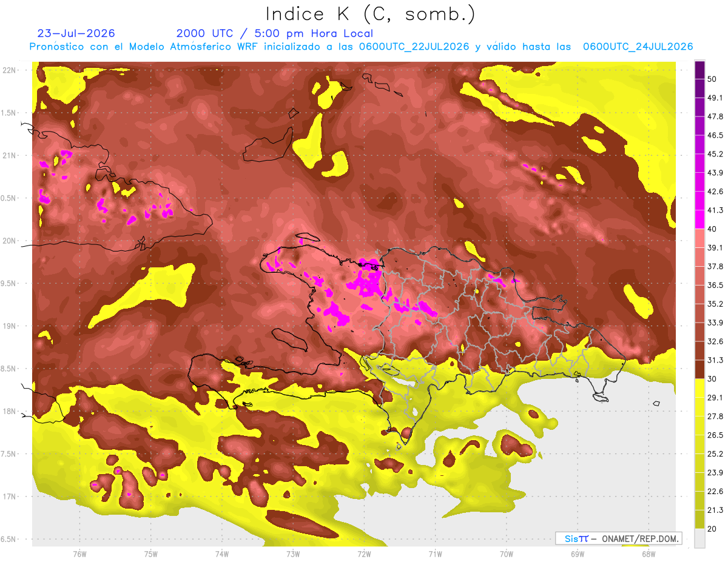This screenshot has height=562, width=728.
Task: Pick the gray swatch below 20
Action: 699,538
